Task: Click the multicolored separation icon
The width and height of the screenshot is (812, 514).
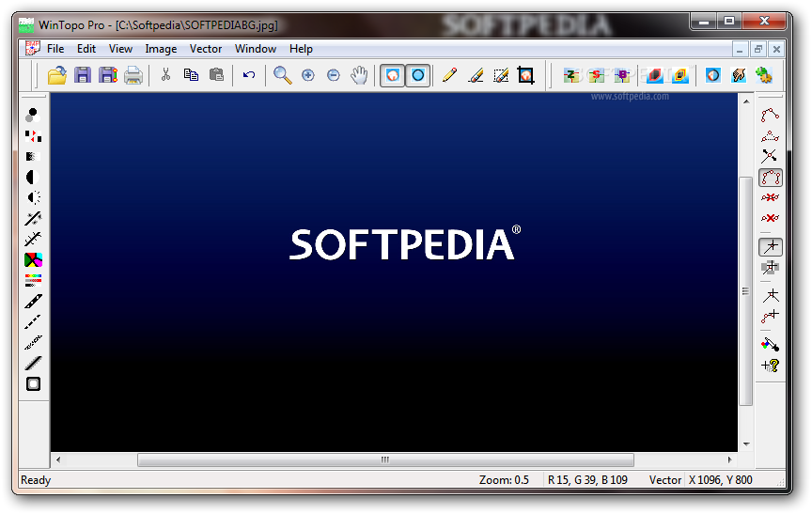Action: tap(33, 260)
